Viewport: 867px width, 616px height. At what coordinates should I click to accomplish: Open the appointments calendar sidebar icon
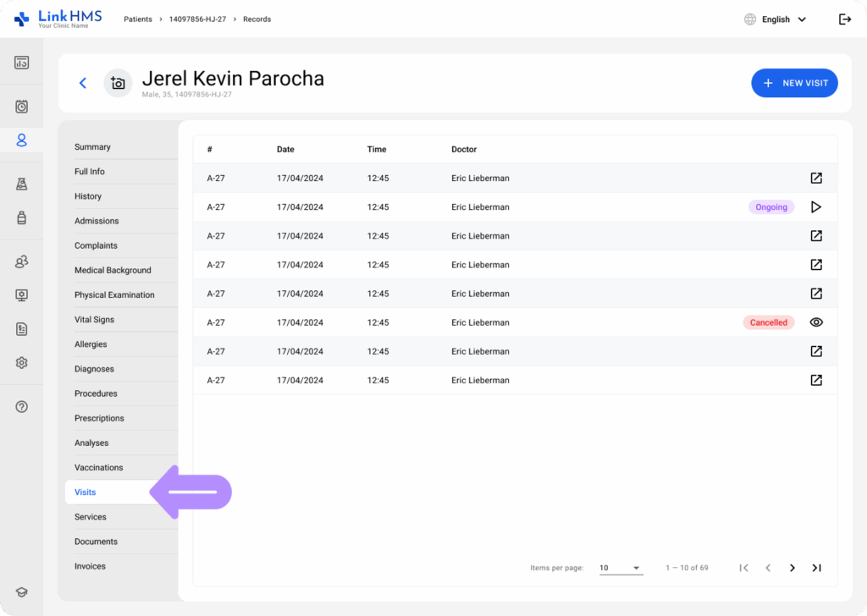21,107
